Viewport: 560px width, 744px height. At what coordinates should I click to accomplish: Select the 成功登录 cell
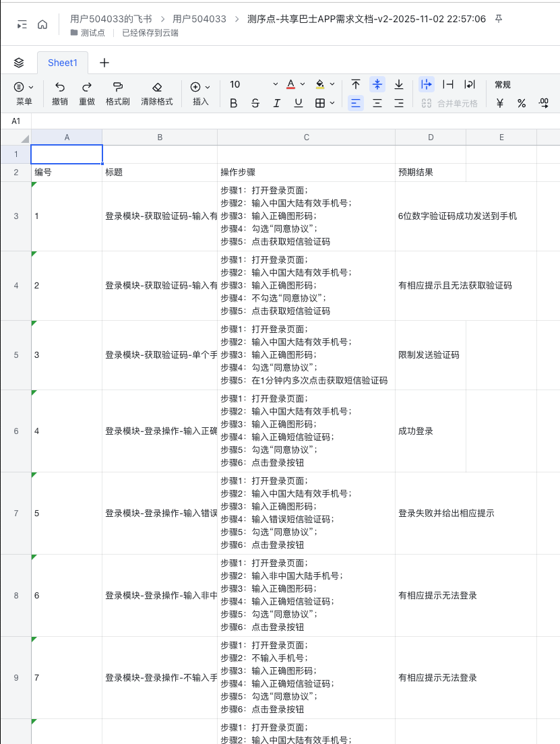click(431, 431)
